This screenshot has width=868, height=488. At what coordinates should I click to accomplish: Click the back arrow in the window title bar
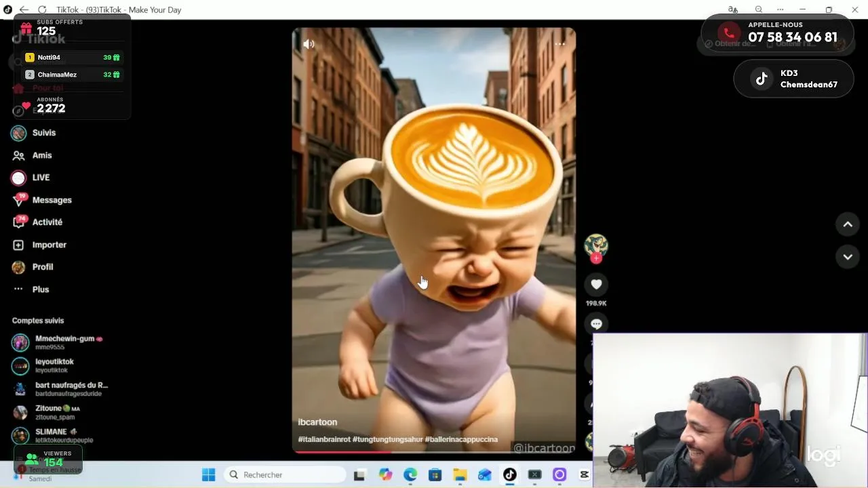(x=24, y=9)
